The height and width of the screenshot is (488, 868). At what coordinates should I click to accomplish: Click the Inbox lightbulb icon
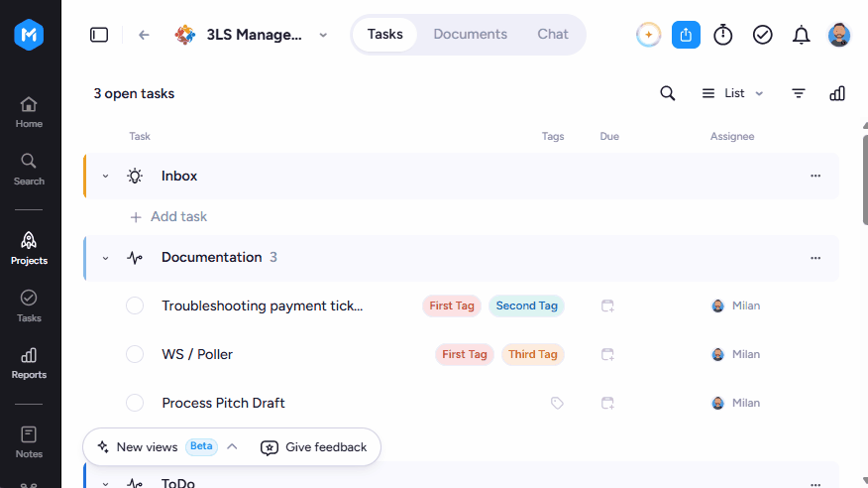(x=135, y=177)
